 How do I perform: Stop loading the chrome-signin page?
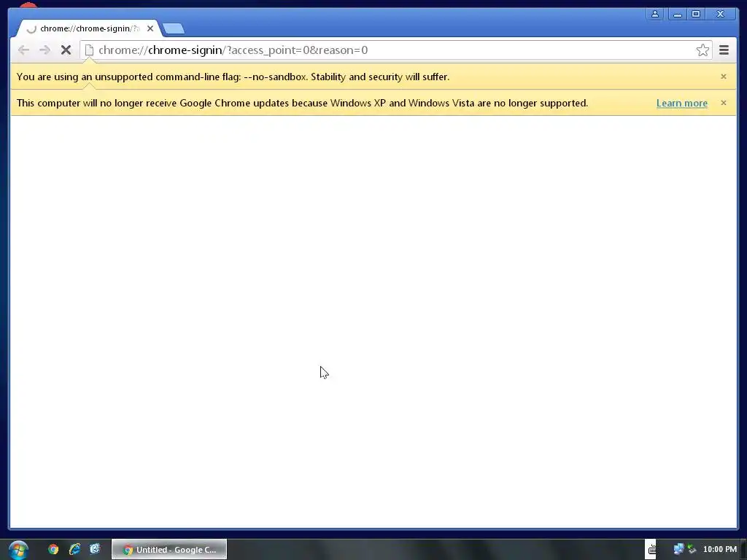click(66, 50)
